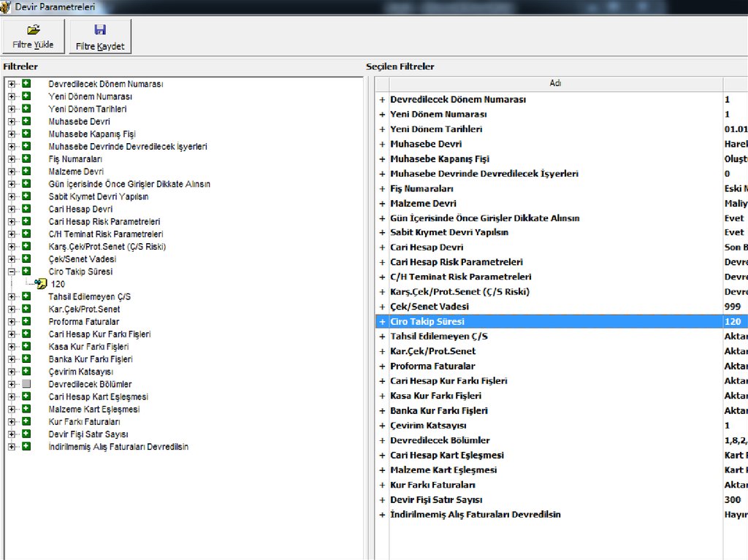The width and height of the screenshot is (748, 560).
Task: Click green plus icon beside Muhasebe Devri
Action: click(26, 121)
